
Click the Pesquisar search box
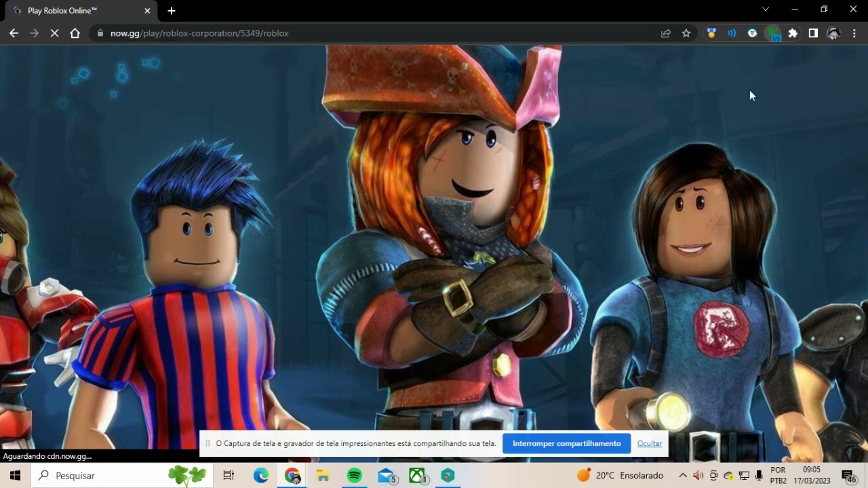click(121, 476)
